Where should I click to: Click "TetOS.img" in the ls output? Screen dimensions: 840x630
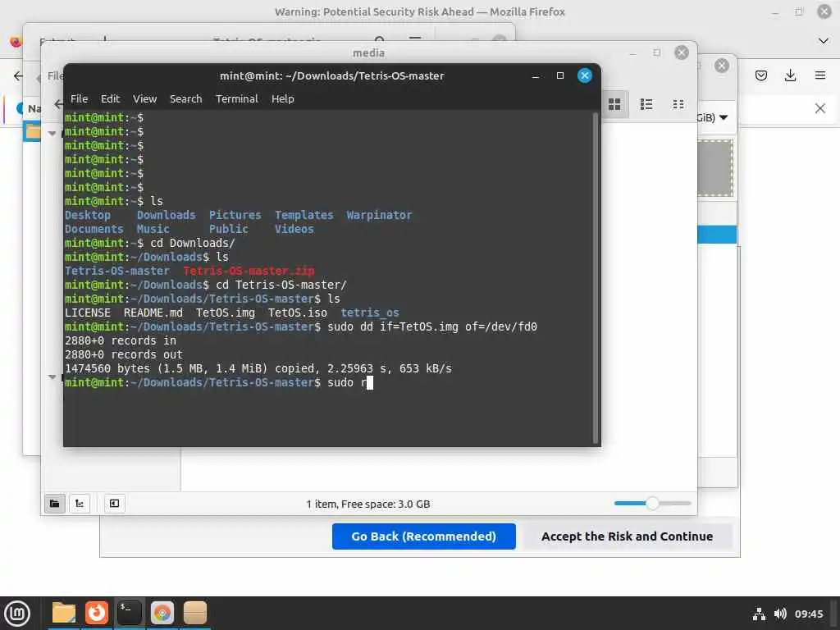click(x=225, y=313)
